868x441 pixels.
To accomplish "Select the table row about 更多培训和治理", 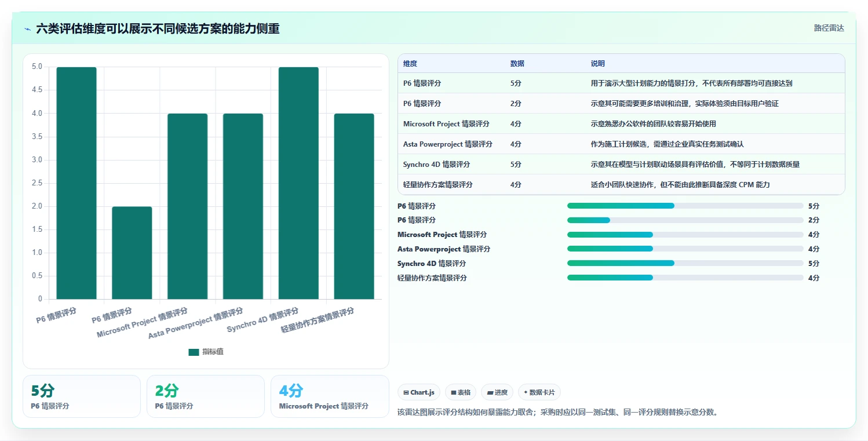I will 621,104.
